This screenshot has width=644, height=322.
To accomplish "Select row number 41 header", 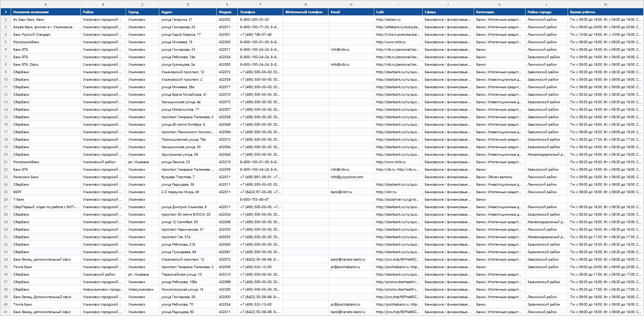I will click(5, 312).
